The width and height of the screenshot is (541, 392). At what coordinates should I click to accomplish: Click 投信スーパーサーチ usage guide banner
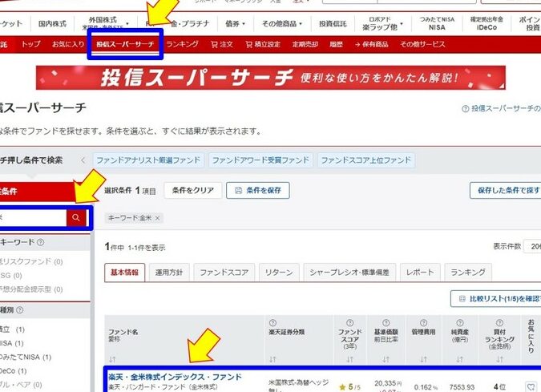(271, 78)
